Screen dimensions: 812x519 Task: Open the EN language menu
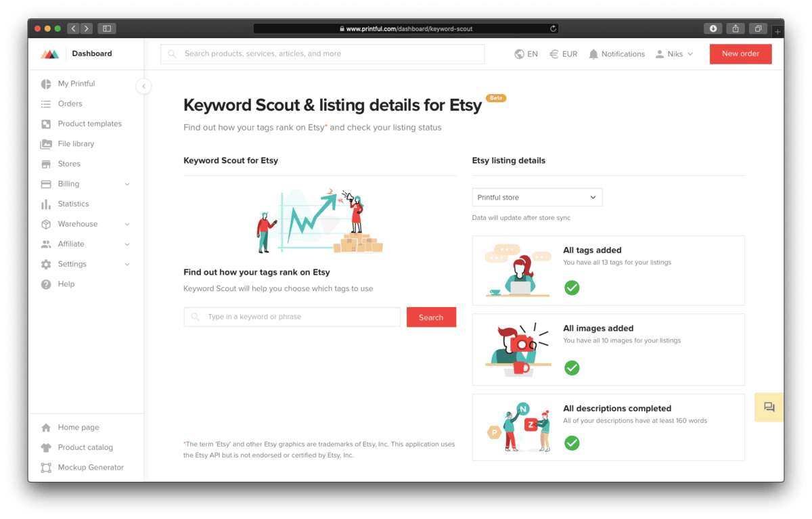(x=526, y=54)
